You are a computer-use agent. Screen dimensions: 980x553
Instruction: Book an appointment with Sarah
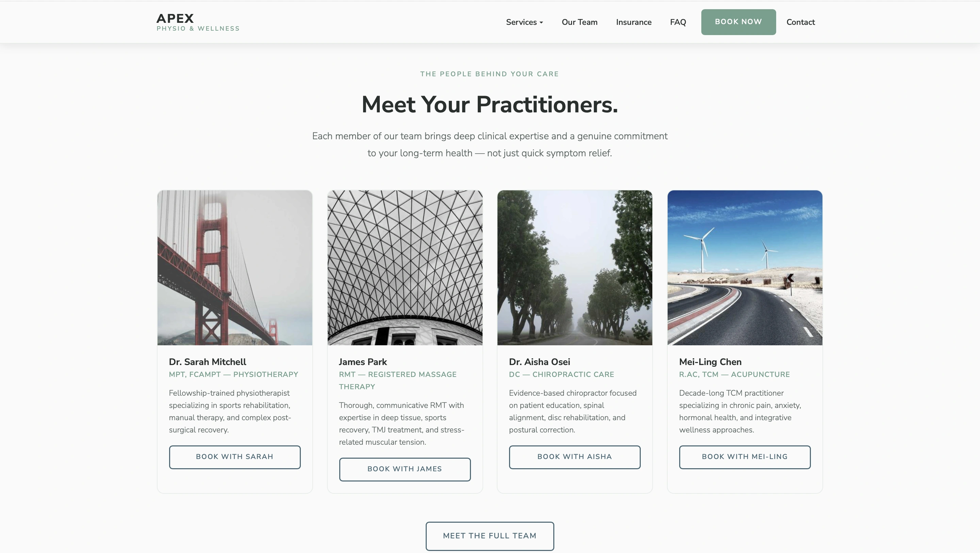click(235, 457)
